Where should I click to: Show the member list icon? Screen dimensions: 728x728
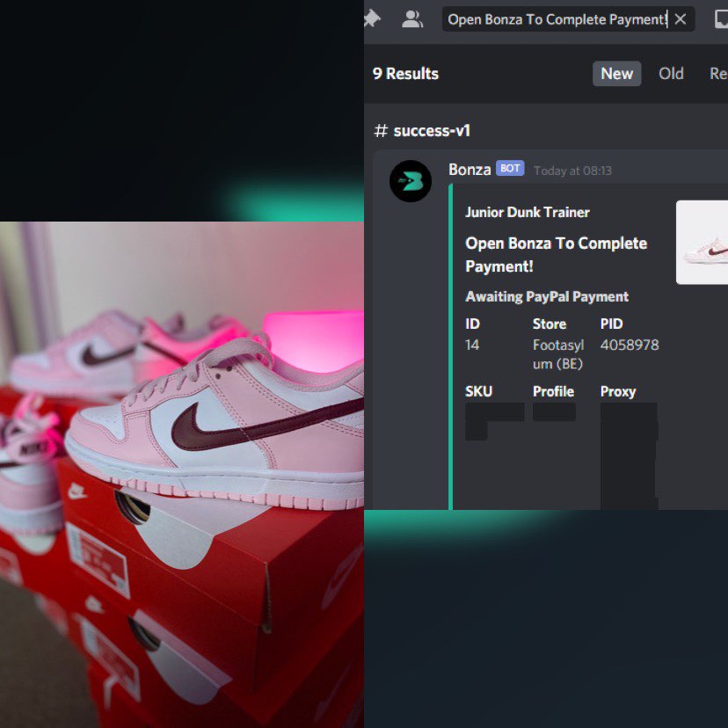(411, 19)
